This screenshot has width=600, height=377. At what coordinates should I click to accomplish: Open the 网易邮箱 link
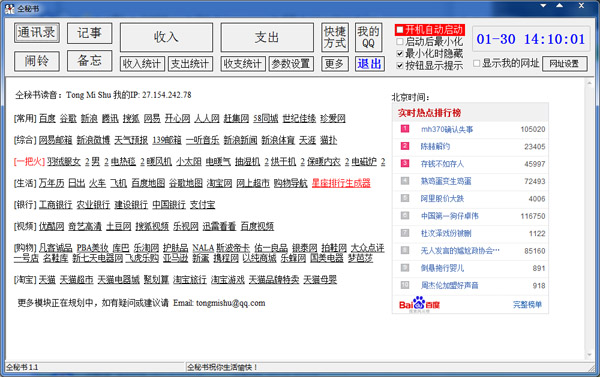click(x=55, y=140)
